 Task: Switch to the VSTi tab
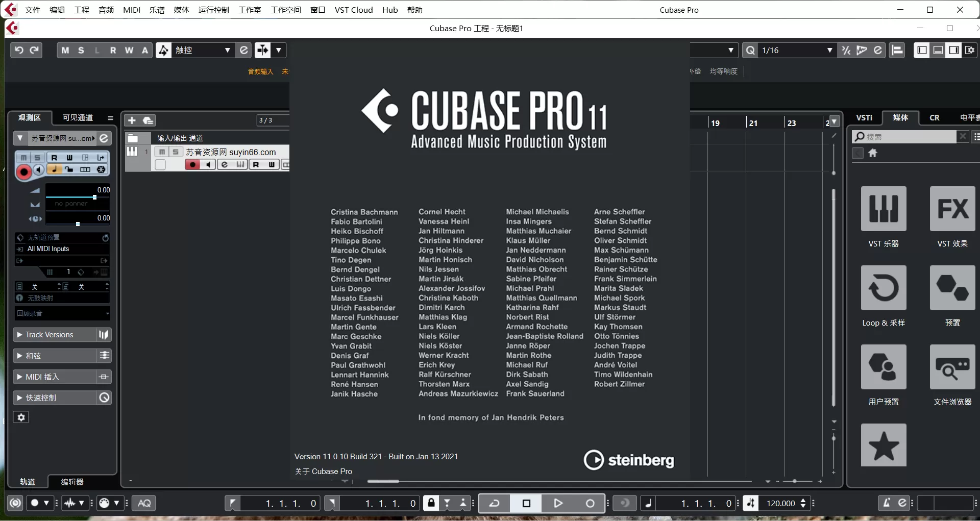point(865,118)
